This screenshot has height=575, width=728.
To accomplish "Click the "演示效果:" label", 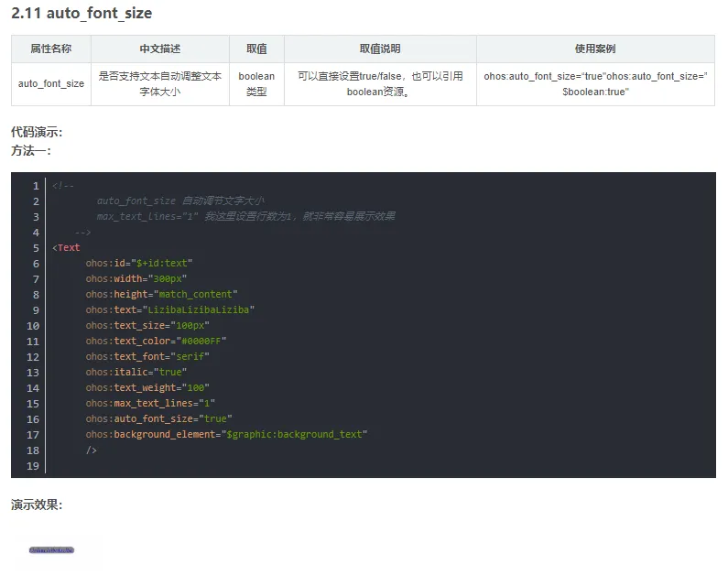I will tap(37, 504).
